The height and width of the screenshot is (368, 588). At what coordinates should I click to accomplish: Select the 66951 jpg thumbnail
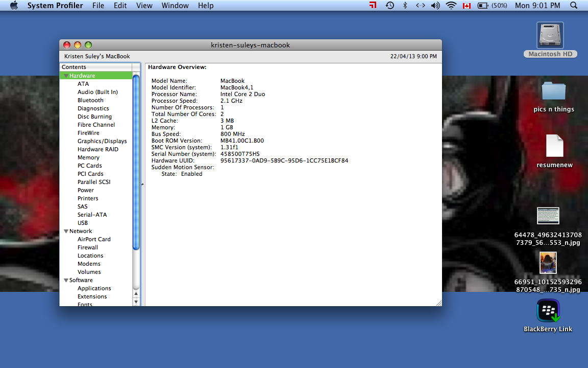pos(548,263)
